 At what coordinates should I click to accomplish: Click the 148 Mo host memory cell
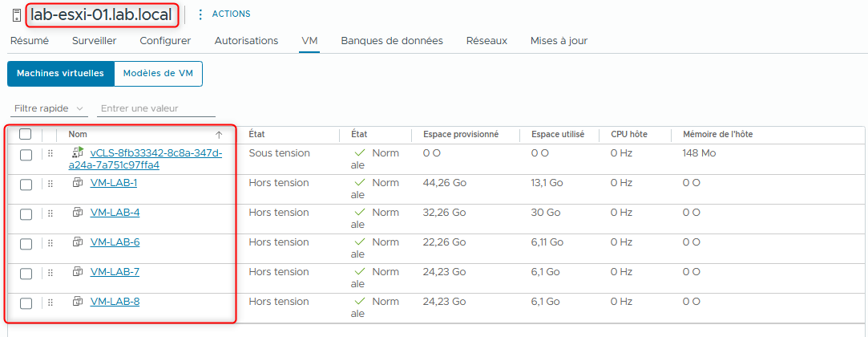[x=699, y=152]
